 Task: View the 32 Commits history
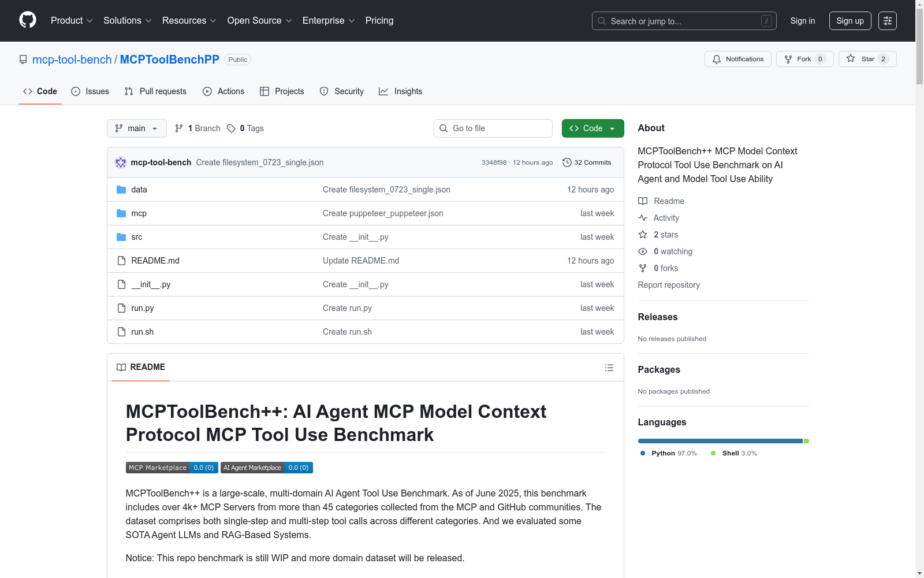click(x=587, y=162)
